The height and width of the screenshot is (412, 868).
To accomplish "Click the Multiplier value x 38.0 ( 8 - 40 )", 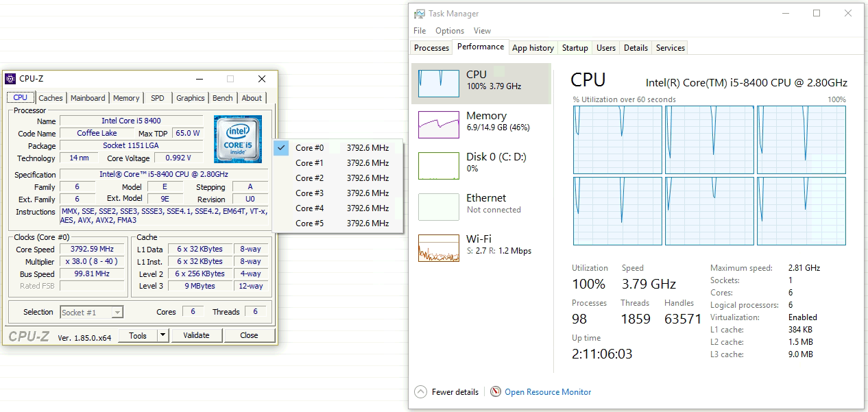I will (93, 262).
